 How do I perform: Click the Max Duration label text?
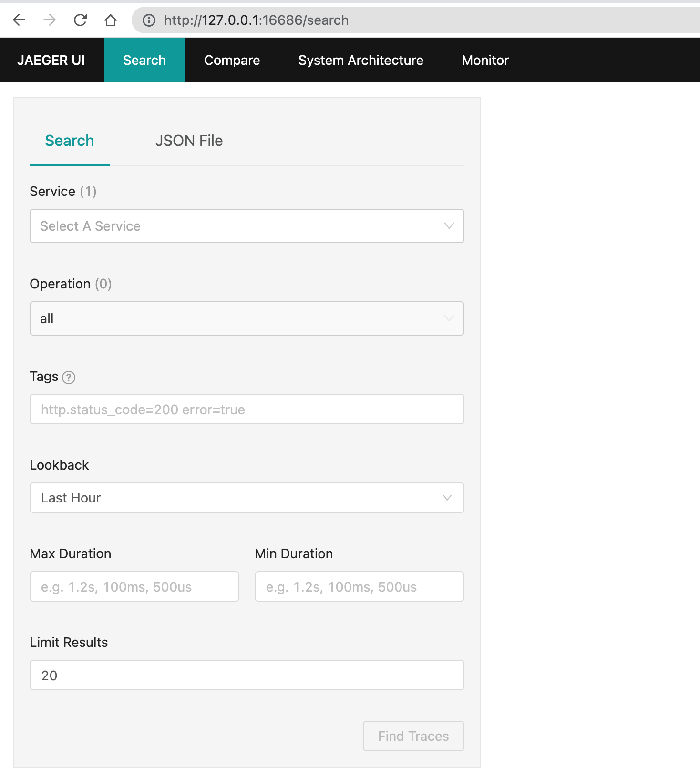[x=70, y=553]
